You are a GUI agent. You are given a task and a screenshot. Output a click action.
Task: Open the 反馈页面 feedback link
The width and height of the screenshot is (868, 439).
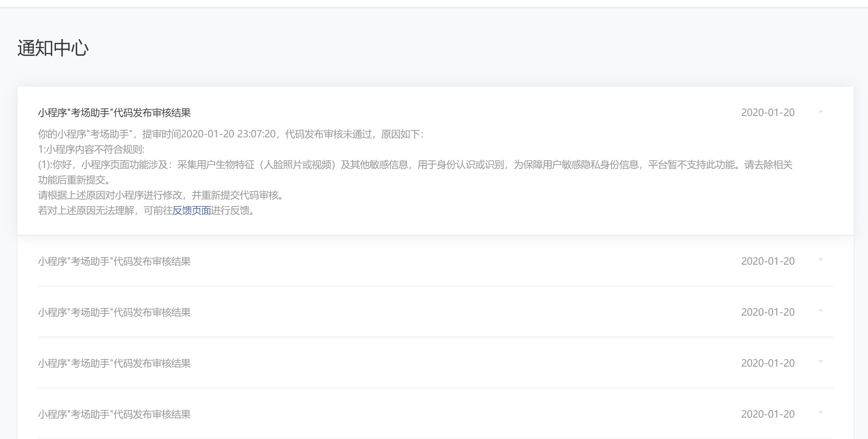(x=191, y=210)
